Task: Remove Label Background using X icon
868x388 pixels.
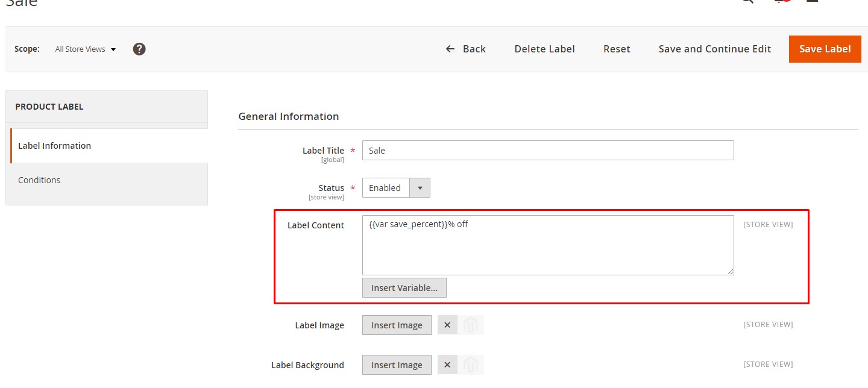Action: click(447, 365)
